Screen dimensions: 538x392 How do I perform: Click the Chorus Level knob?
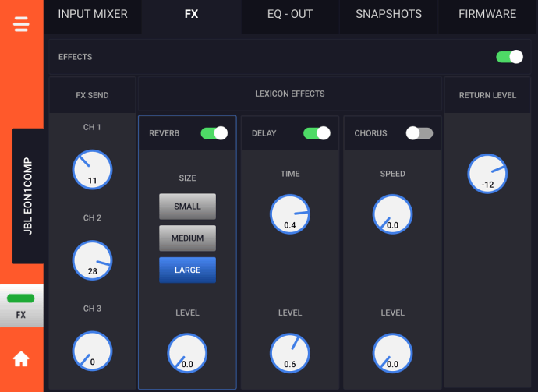click(392, 353)
